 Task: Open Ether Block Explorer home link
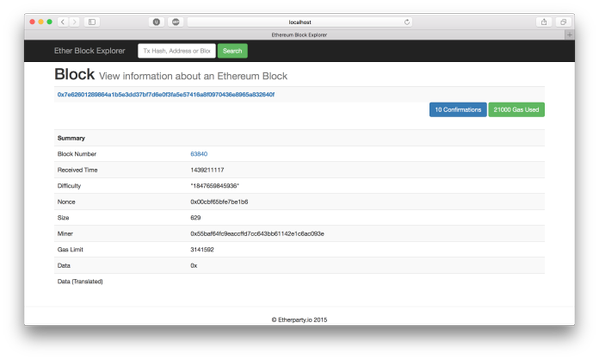tap(89, 51)
